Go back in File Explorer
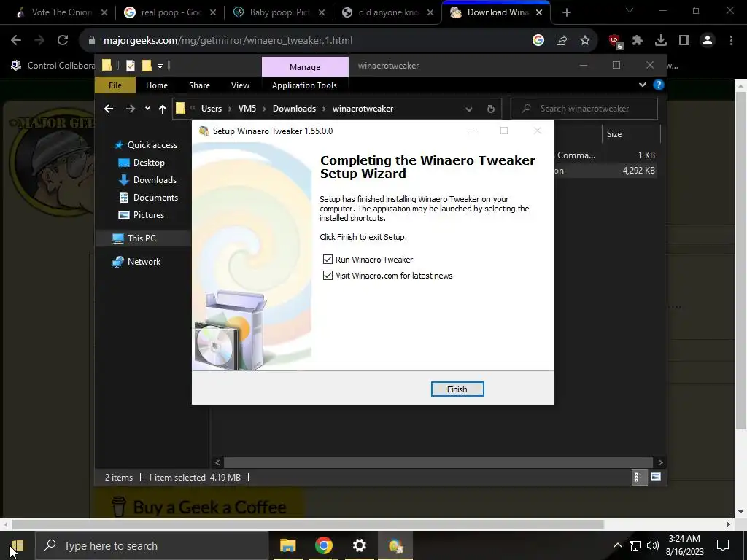The height and width of the screenshot is (560, 747). point(109,109)
